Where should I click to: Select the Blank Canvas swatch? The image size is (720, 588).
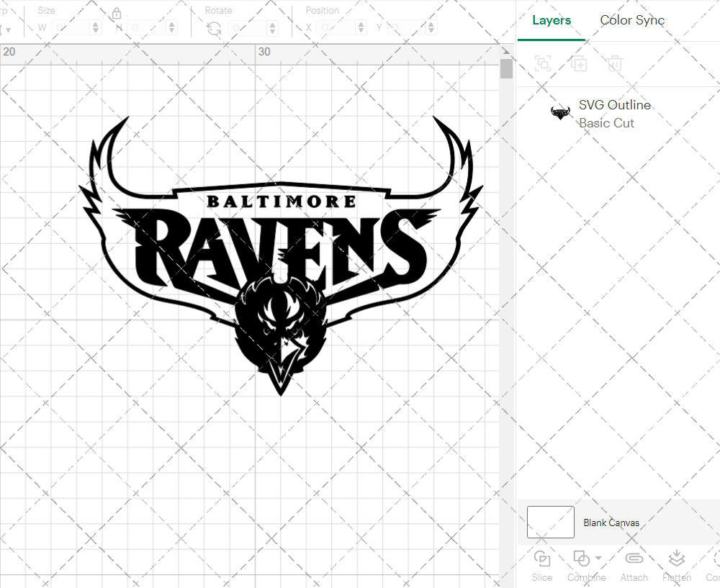(551, 522)
